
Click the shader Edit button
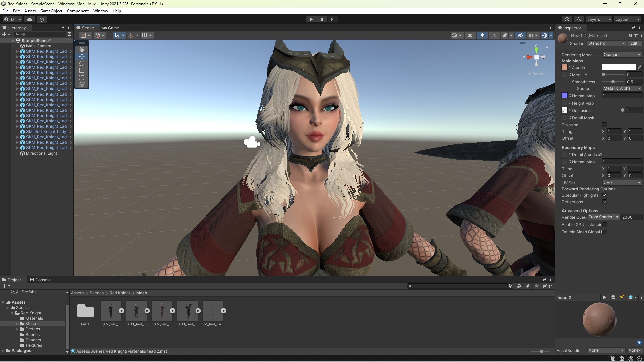point(635,43)
